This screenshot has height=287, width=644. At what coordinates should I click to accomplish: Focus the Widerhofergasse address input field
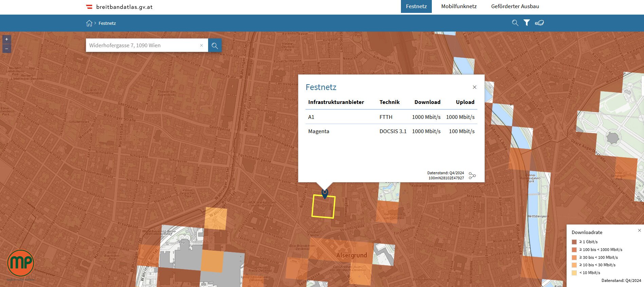coord(143,45)
